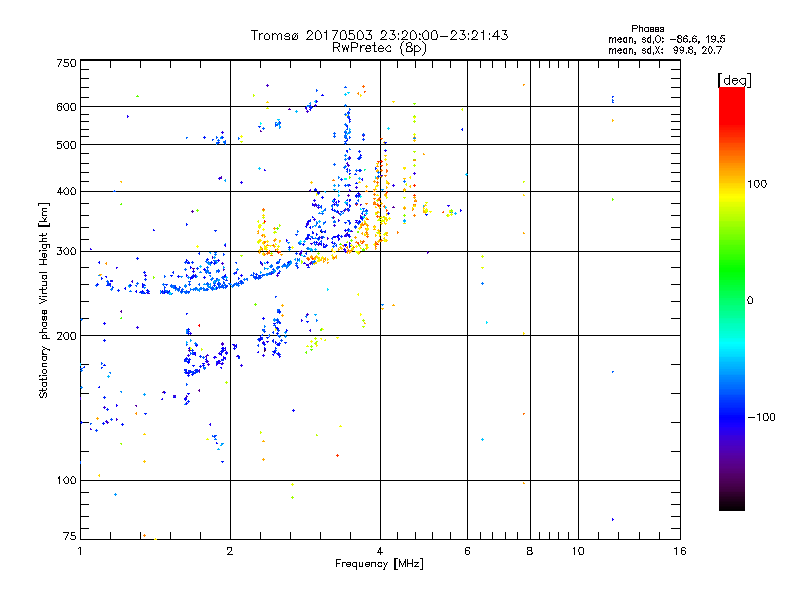Click the "Stationary phase Virtual Height [km]" axis title
This screenshot has height=600, width=800.
pyautogui.click(x=44, y=300)
